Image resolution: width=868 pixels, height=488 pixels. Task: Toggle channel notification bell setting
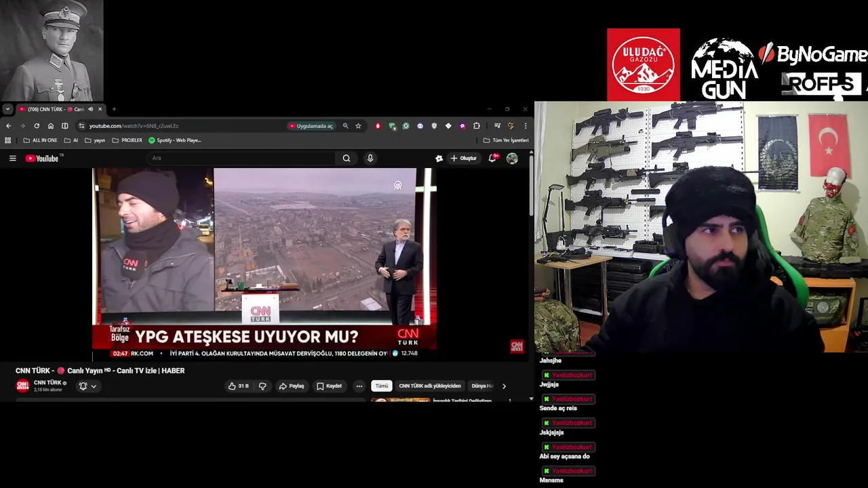click(x=83, y=386)
